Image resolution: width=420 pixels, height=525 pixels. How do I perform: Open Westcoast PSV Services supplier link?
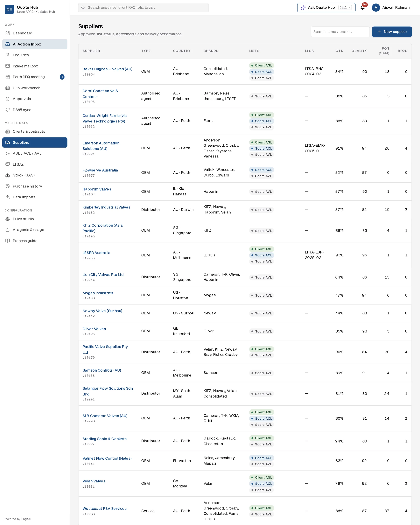tap(104, 508)
